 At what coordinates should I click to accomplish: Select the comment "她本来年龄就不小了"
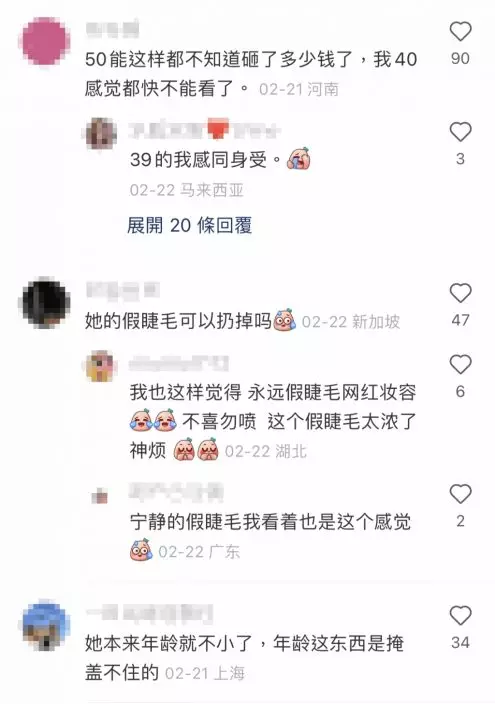244,658
